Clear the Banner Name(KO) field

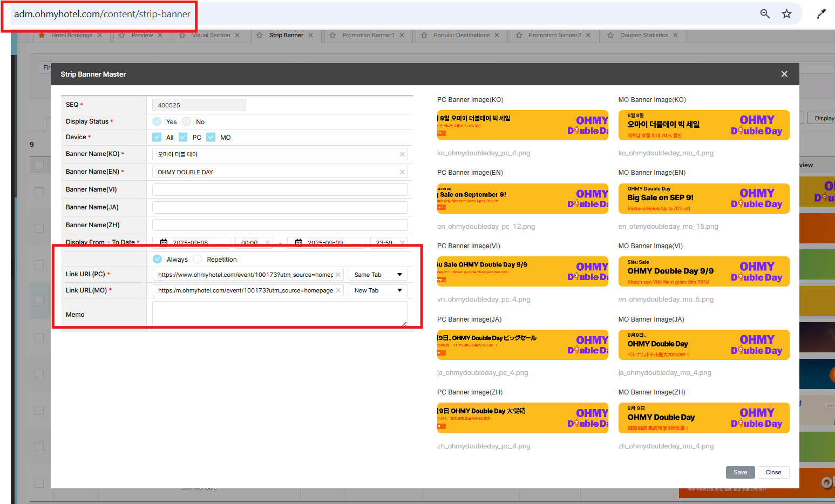[402, 154]
